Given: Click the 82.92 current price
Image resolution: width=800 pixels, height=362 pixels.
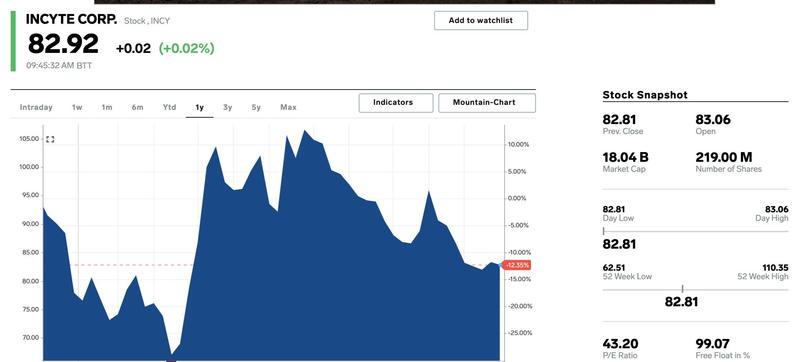Looking at the screenshot, I should 63,44.
